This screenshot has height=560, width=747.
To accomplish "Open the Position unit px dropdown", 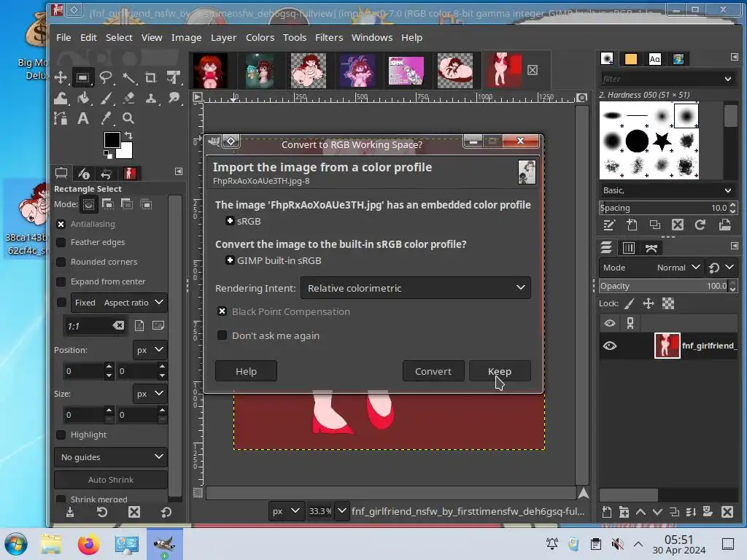I will pyautogui.click(x=150, y=350).
